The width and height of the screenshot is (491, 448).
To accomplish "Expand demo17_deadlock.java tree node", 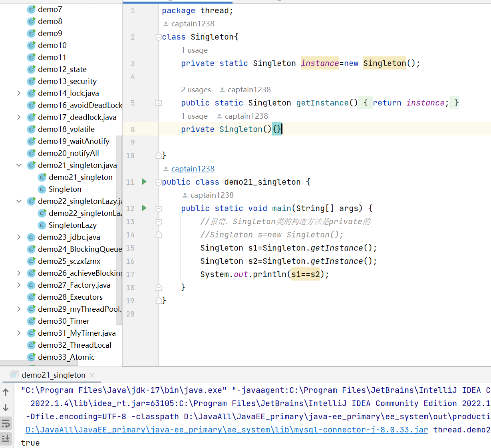I will pyautogui.click(x=19, y=117).
